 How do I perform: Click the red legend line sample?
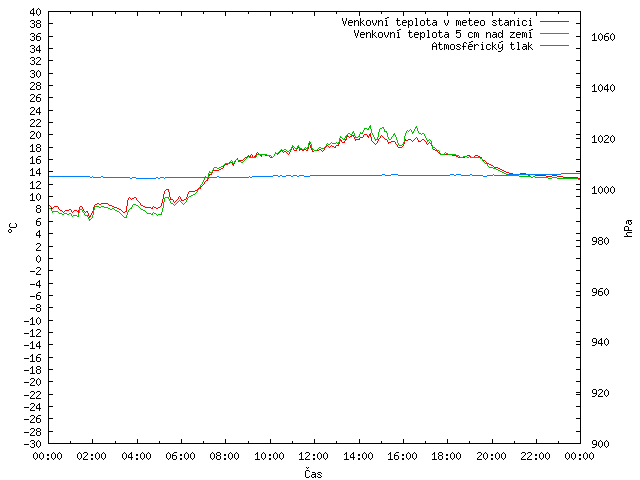click(554, 21)
